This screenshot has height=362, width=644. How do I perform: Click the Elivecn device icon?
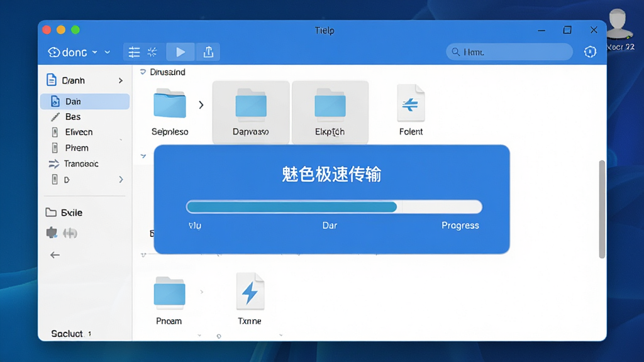(55, 132)
